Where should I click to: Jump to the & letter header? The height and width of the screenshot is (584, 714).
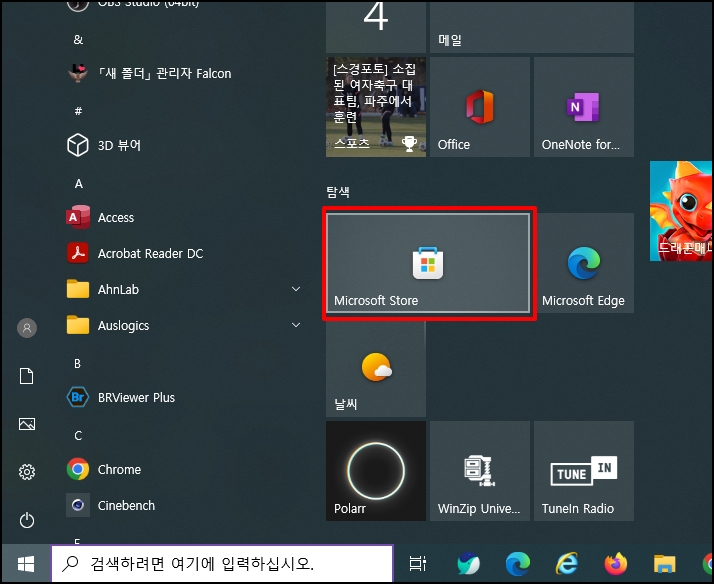pyautogui.click(x=78, y=40)
